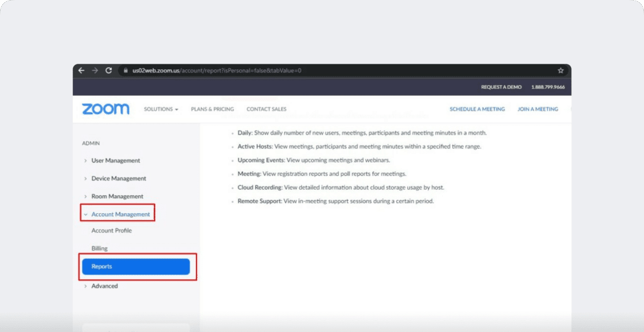Click Request a Demo link

501,87
